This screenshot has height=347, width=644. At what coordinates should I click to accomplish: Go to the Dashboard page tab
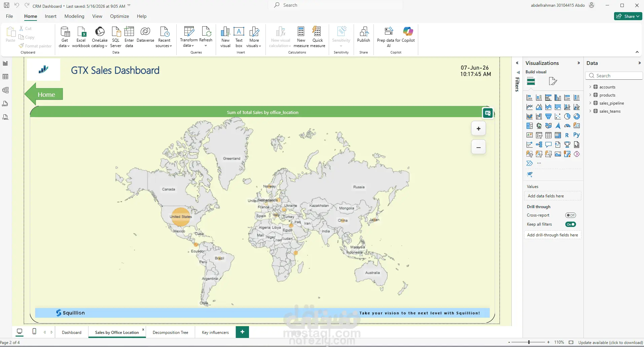[x=72, y=332]
